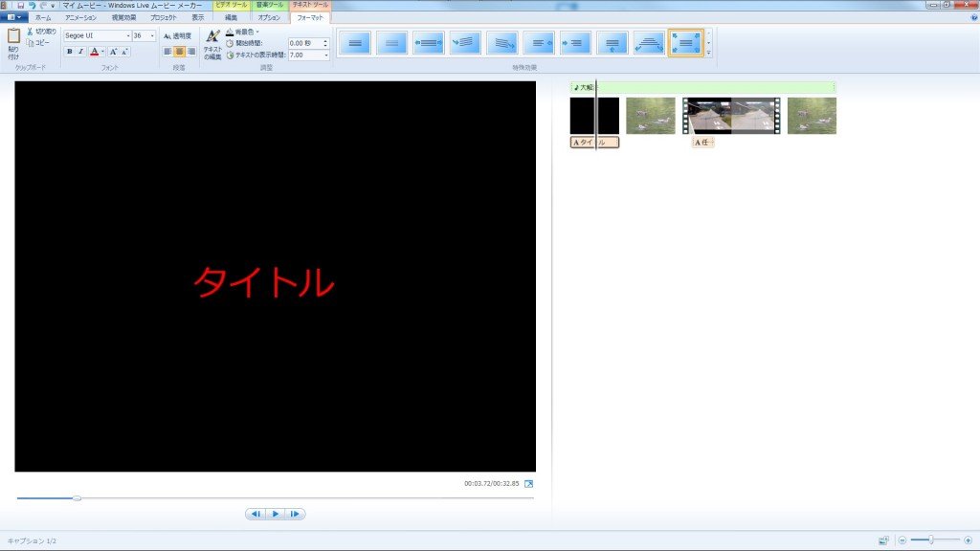Open the font color dropdown arrow
The width and height of the screenshot is (980, 551).
coord(102,52)
